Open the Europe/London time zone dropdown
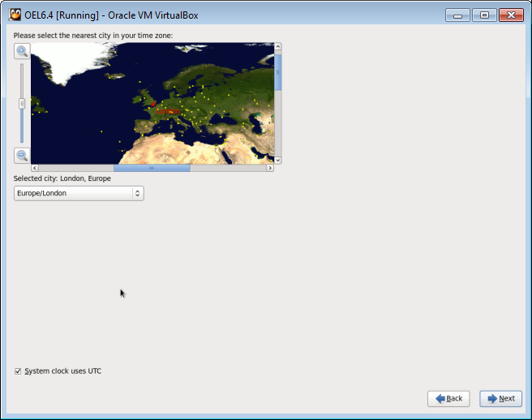Screen dimensions: 532x420 click(x=79, y=193)
